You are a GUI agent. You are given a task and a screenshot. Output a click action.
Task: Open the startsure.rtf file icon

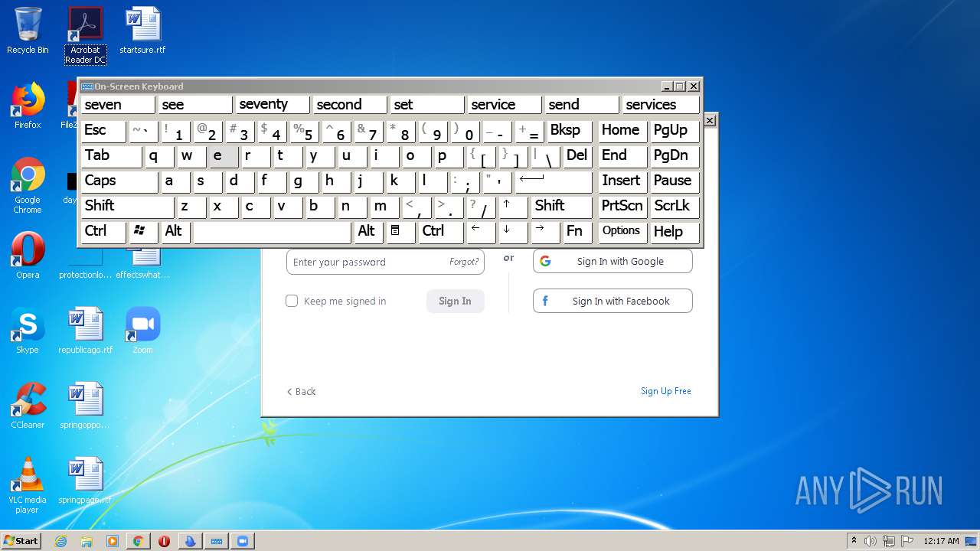click(142, 31)
